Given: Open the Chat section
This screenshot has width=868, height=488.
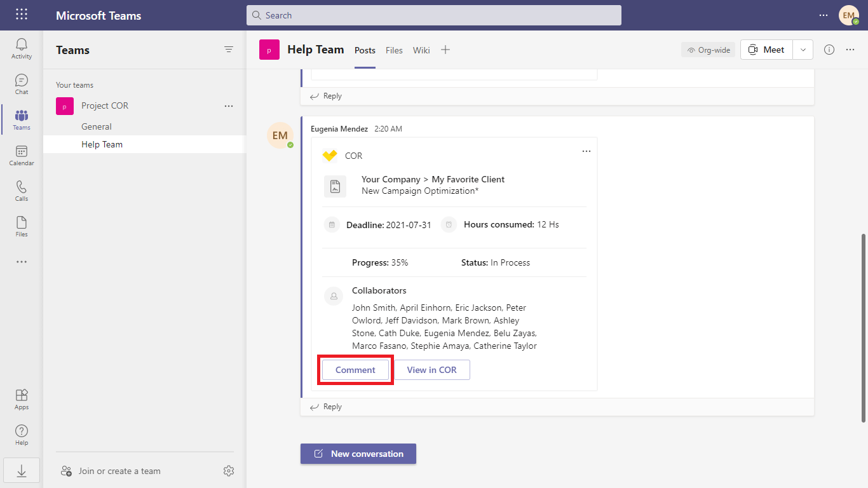Looking at the screenshot, I should (x=22, y=85).
